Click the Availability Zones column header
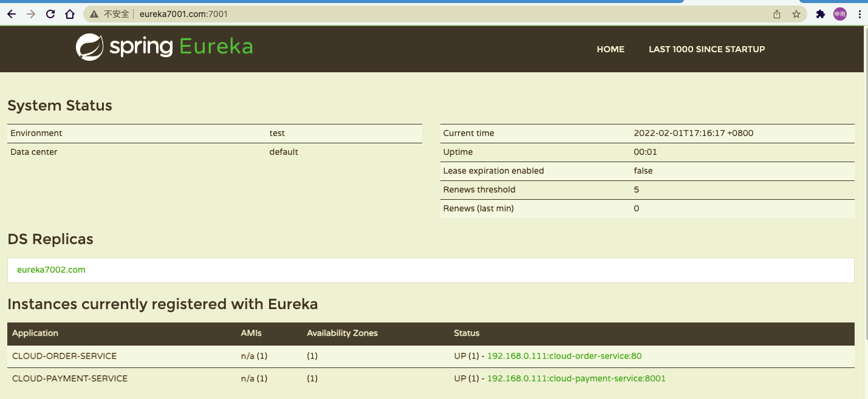The width and height of the screenshot is (868, 399). 342,333
